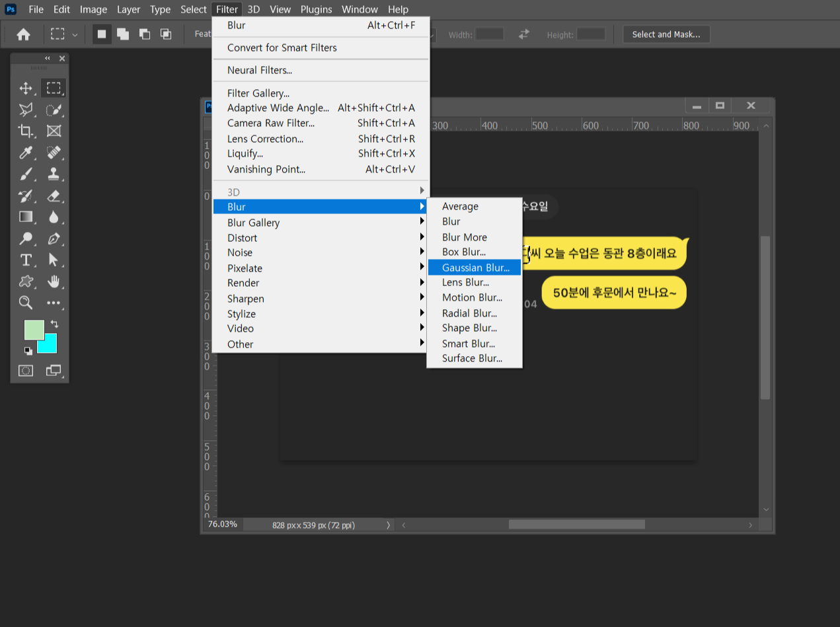Open the Change Screen Mode icon
The height and width of the screenshot is (627, 840).
54,371
